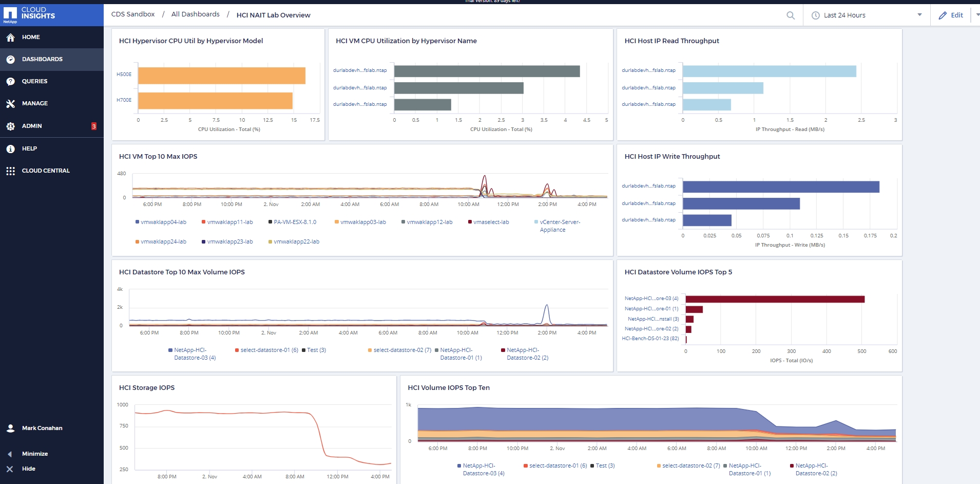The image size is (980, 484).
Task: Open Help via the info icon
Action: coord(10,149)
